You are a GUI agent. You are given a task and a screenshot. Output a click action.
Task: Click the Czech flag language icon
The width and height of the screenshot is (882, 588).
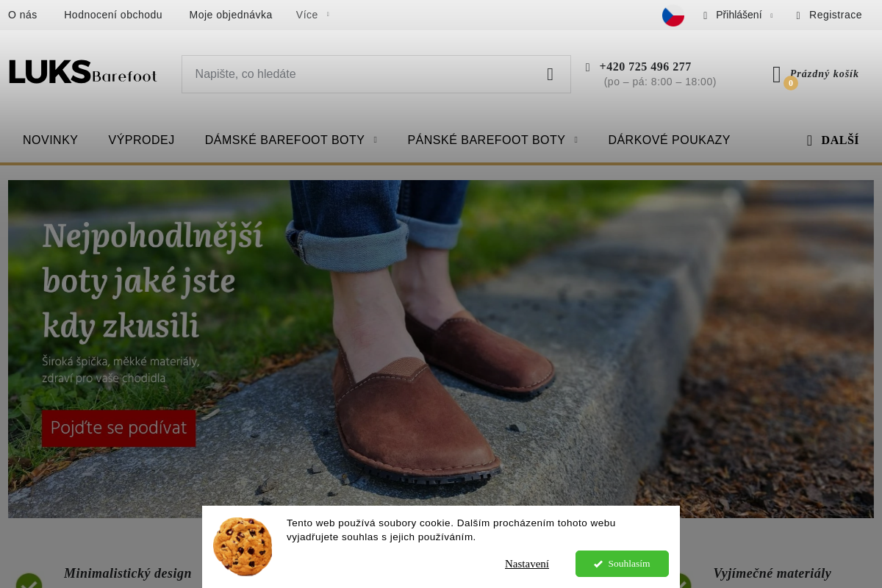pyautogui.click(x=673, y=15)
